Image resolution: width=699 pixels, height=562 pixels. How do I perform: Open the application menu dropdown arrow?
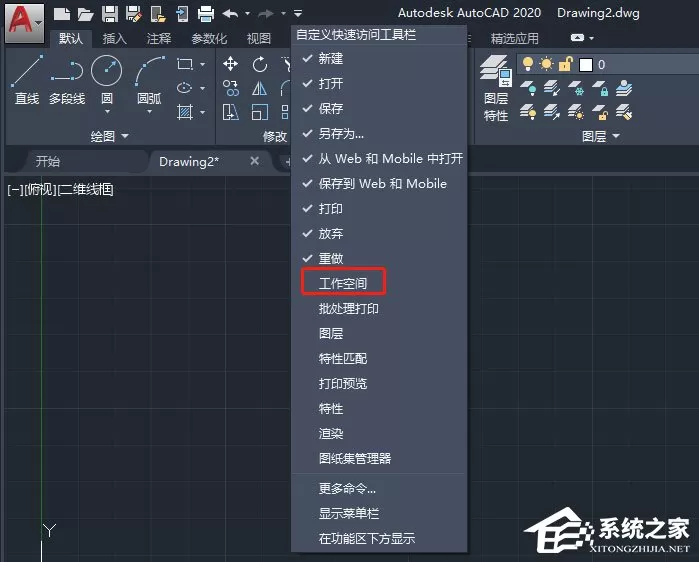tap(39, 22)
